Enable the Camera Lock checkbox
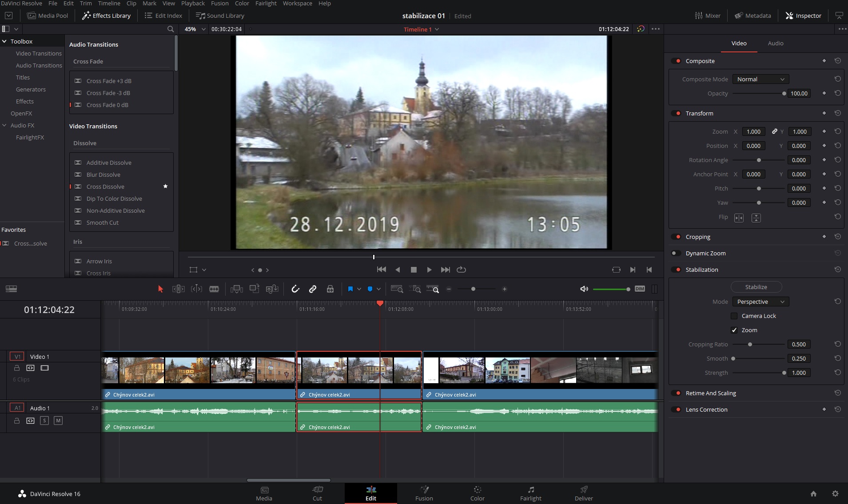This screenshot has width=848, height=504. pyautogui.click(x=734, y=316)
